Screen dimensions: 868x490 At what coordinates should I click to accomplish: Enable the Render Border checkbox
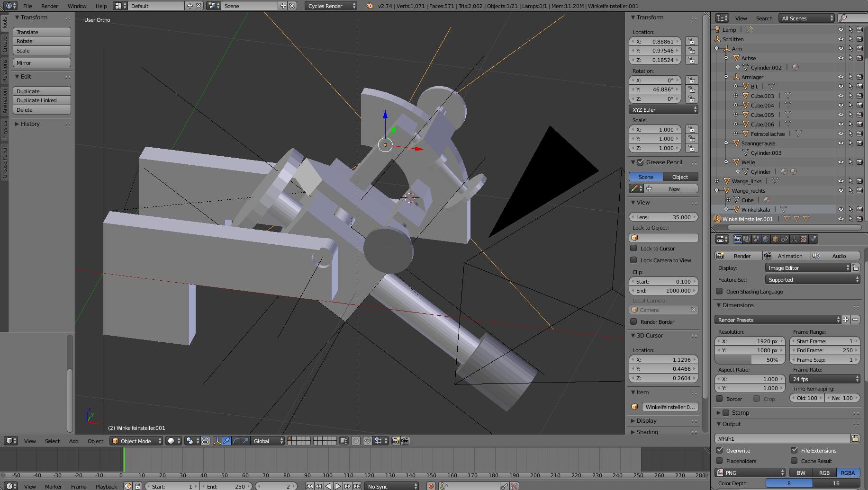click(x=633, y=321)
